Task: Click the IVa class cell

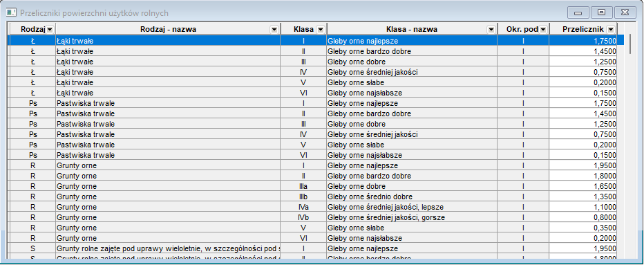Action: click(303, 207)
